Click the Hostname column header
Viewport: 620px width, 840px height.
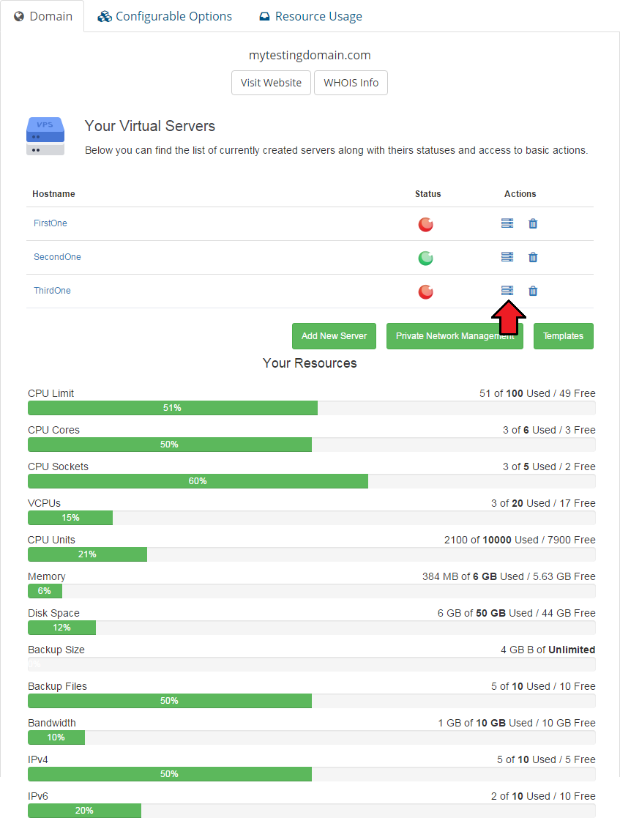coord(53,194)
